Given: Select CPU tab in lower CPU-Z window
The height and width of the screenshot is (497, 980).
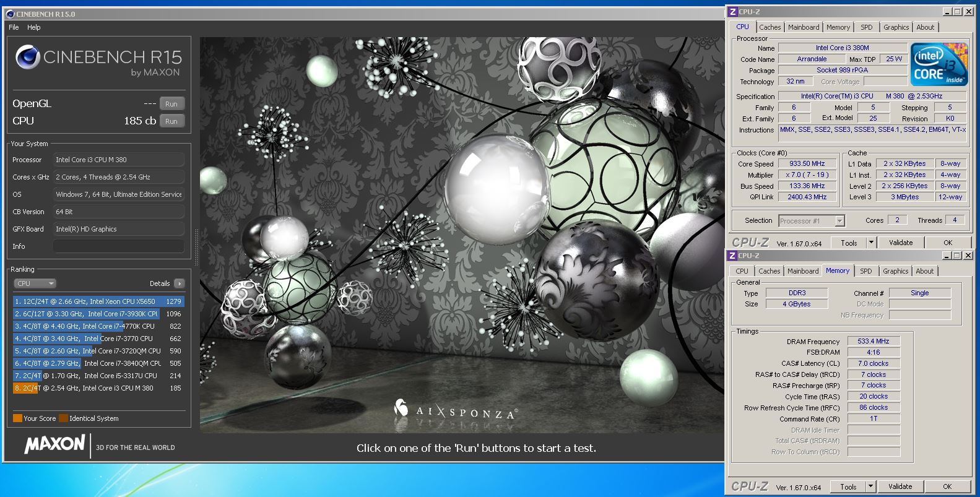Looking at the screenshot, I should pyautogui.click(x=742, y=271).
